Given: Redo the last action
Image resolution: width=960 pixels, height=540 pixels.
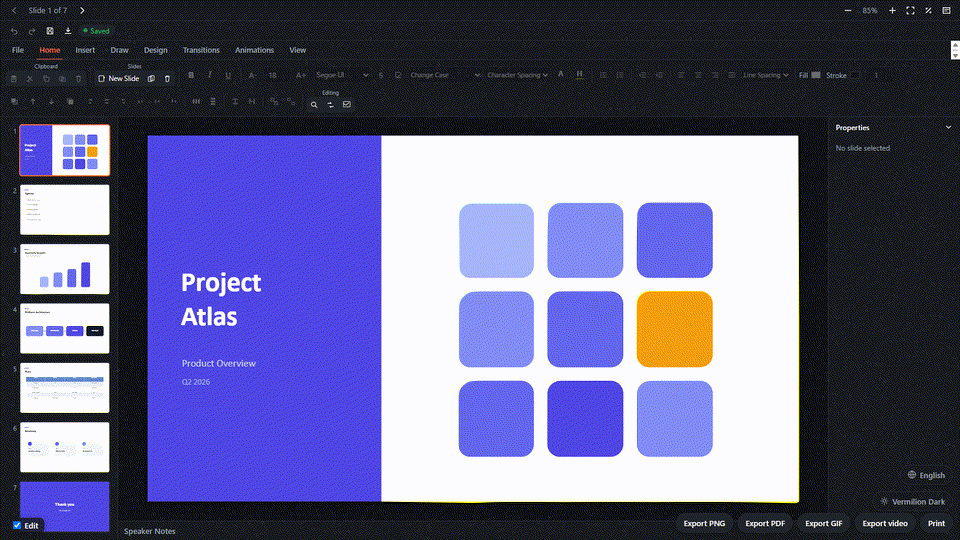Looking at the screenshot, I should pos(32,31).
